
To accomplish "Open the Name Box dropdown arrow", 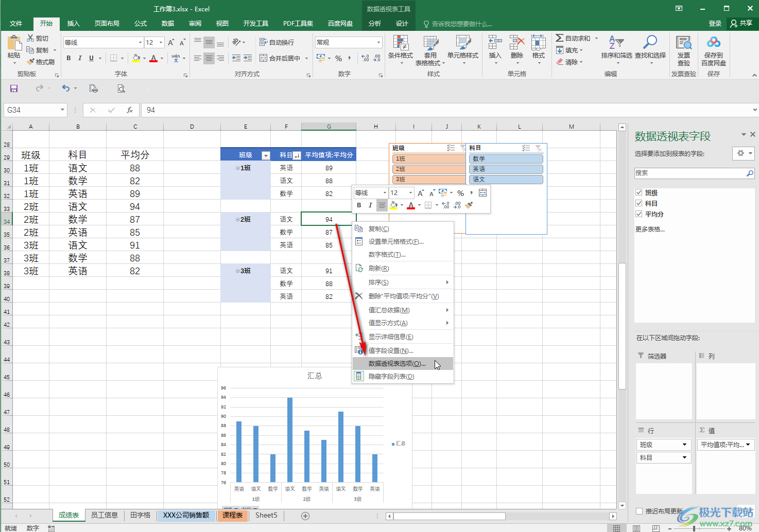I will pyautogui.click(x=62, y=110).
